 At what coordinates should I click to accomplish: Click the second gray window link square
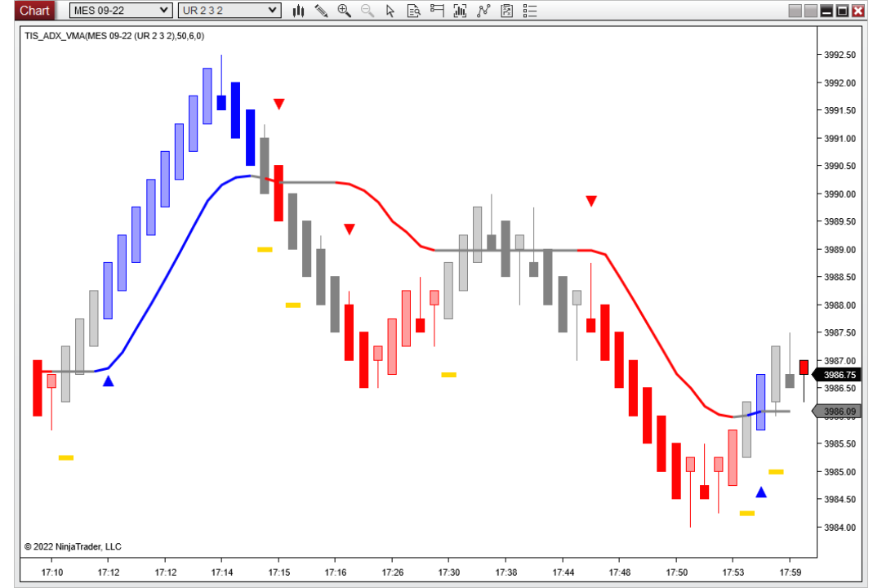[x=811, y=11]
